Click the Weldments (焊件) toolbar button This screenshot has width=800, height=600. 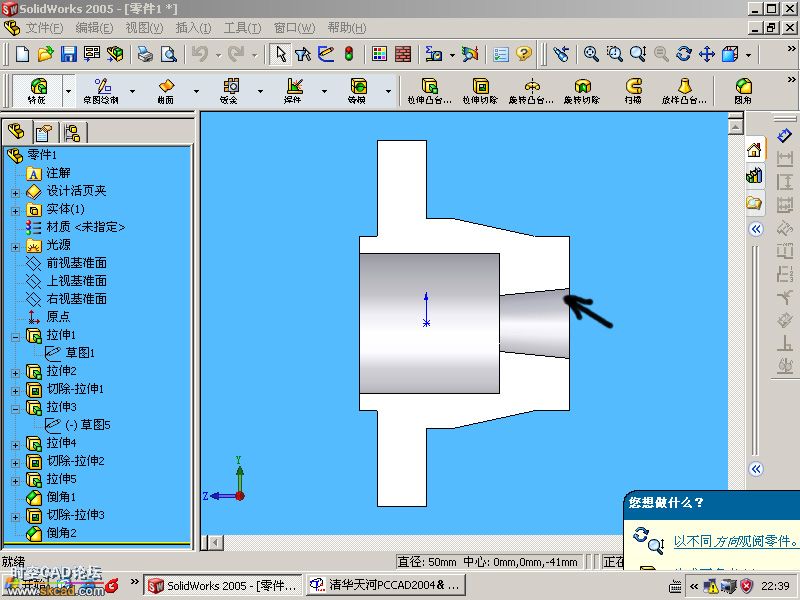pos(293,91)
